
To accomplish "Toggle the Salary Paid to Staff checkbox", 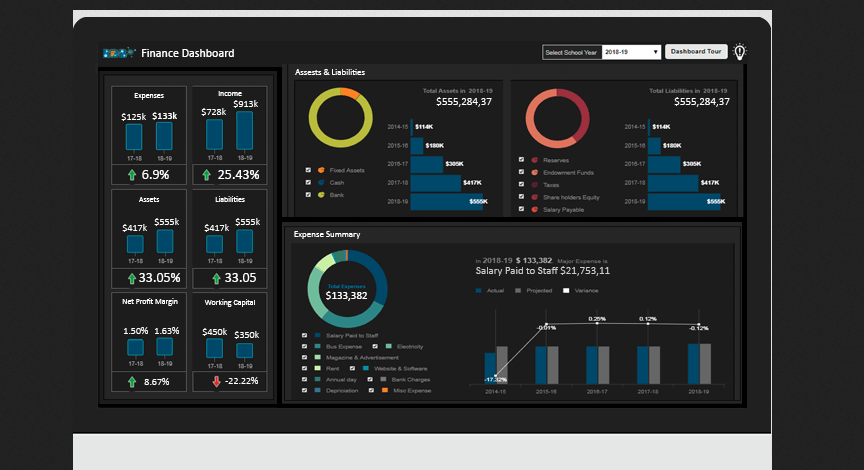I will click(305, 335).
